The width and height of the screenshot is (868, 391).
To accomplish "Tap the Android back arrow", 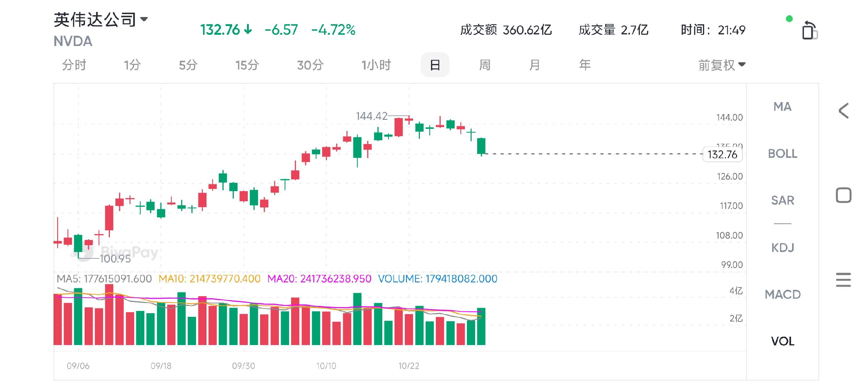I will (843, 111).
